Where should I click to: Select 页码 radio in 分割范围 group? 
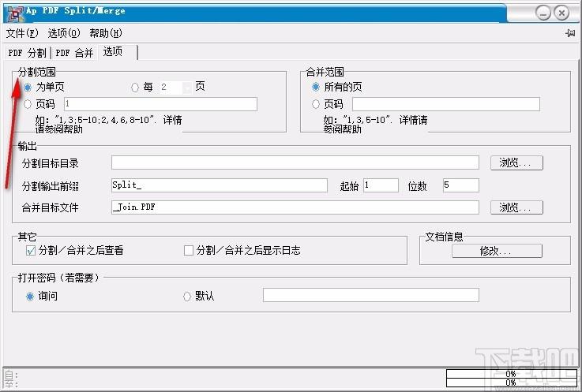click(x=28, y=104)
